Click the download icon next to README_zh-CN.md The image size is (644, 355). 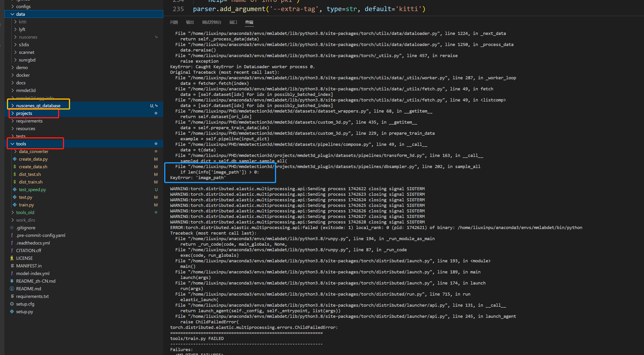click(12, 281)
